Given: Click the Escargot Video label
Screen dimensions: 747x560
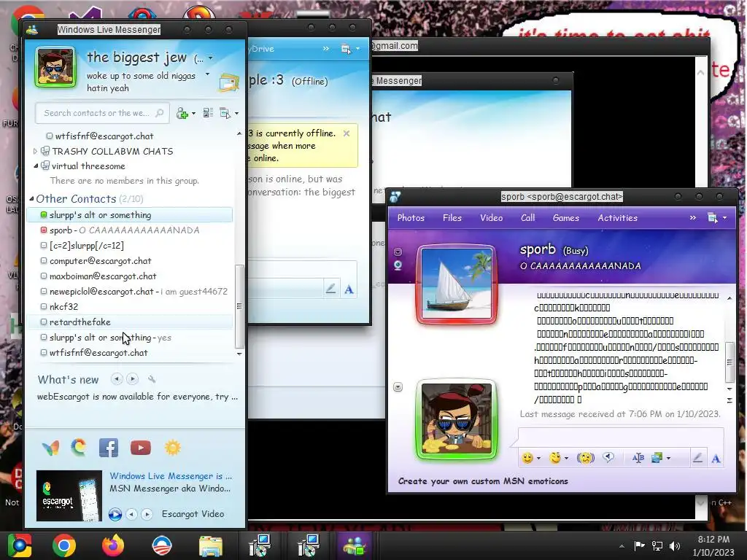Looking at the screenshot, I should click(193, 514).
